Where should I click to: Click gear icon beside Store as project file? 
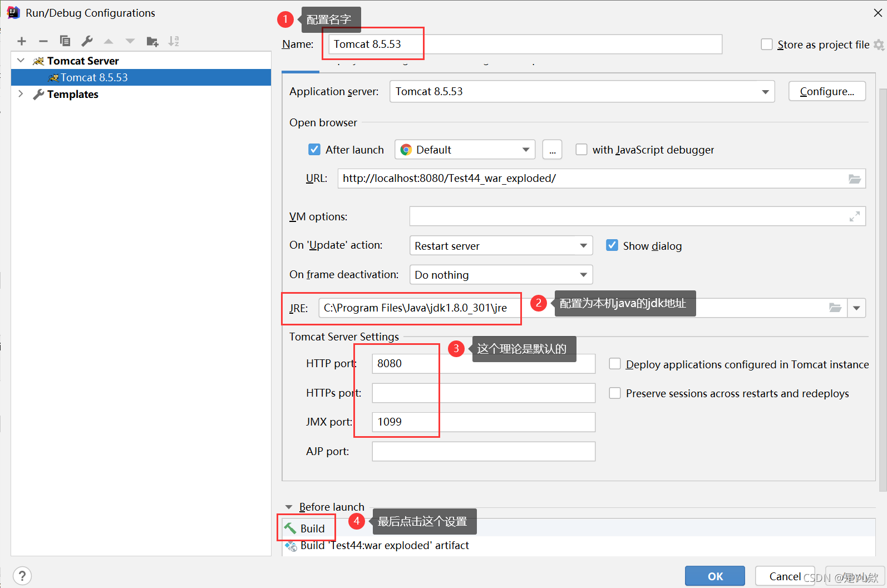(x=879, y=45)
